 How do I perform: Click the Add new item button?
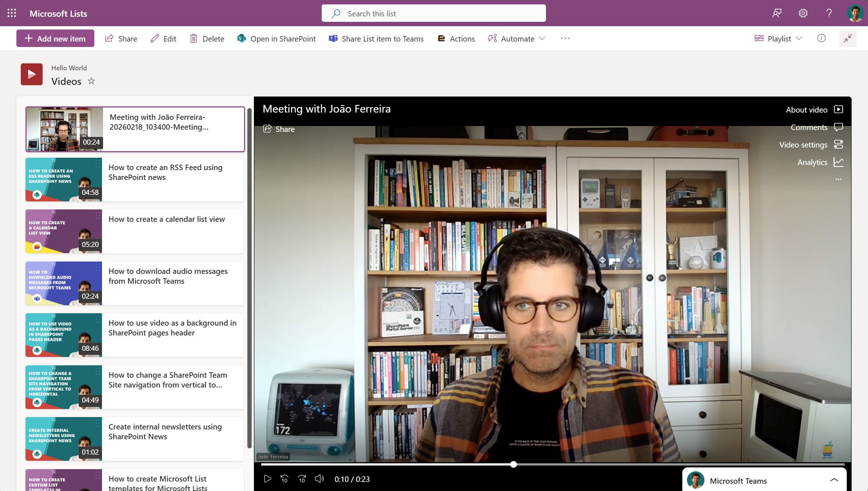[x=55, y=38]
